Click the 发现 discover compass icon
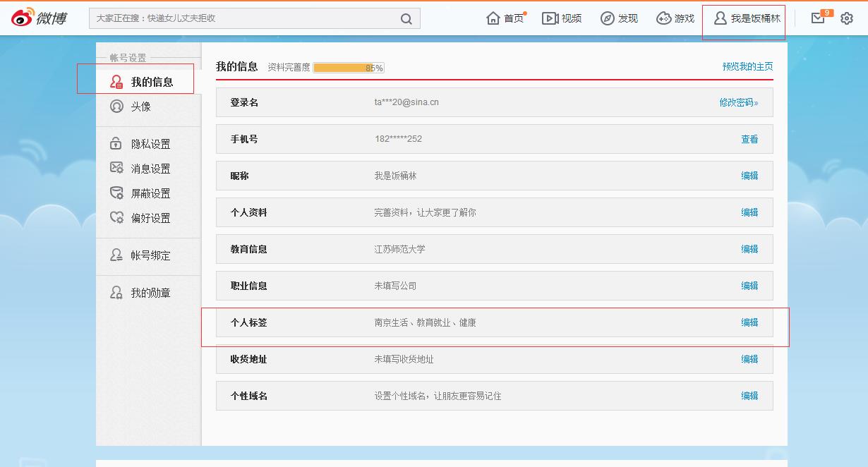Image resolution: width=868 pixels, height=467 pixels. [607, 18]
